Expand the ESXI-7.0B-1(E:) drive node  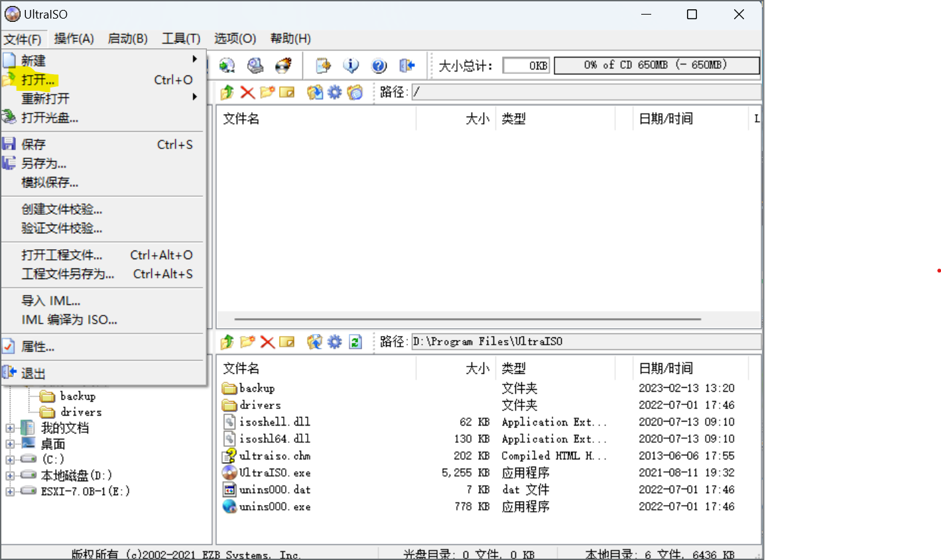10,491
